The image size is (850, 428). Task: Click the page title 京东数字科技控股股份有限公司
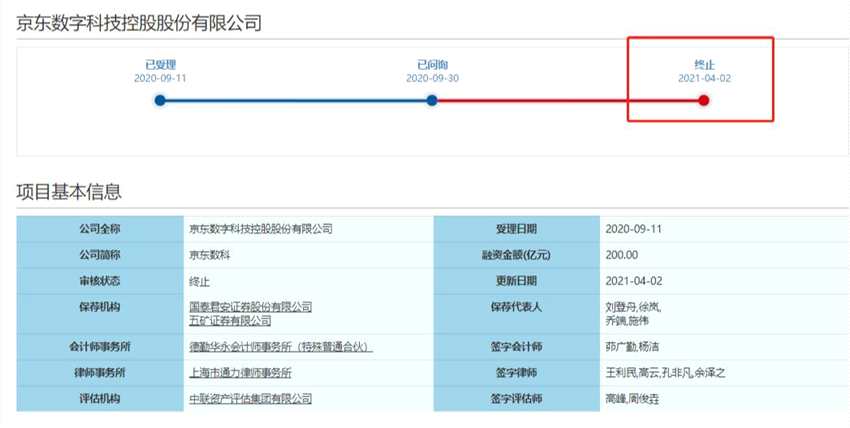[x=139, y=23]
